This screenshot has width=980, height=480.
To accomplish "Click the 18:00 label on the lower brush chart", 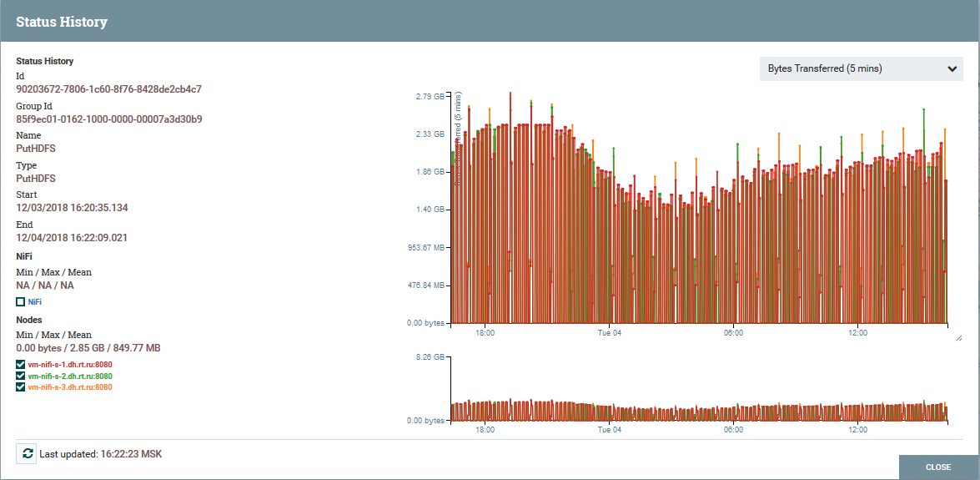I will (x=485, y=431).
